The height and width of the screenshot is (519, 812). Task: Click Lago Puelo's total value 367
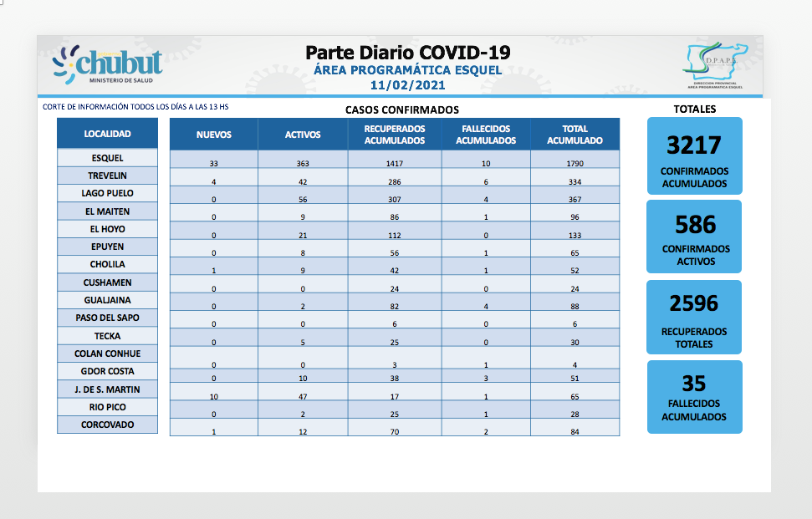(575, 199)
